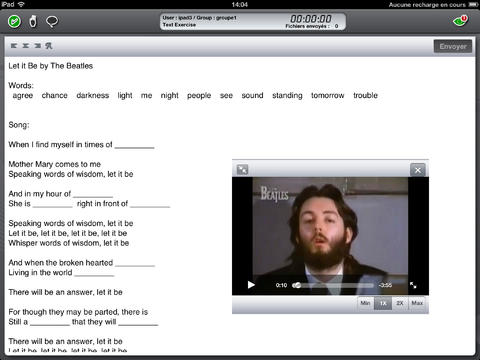Play the Let It Be video

[251, 285]
